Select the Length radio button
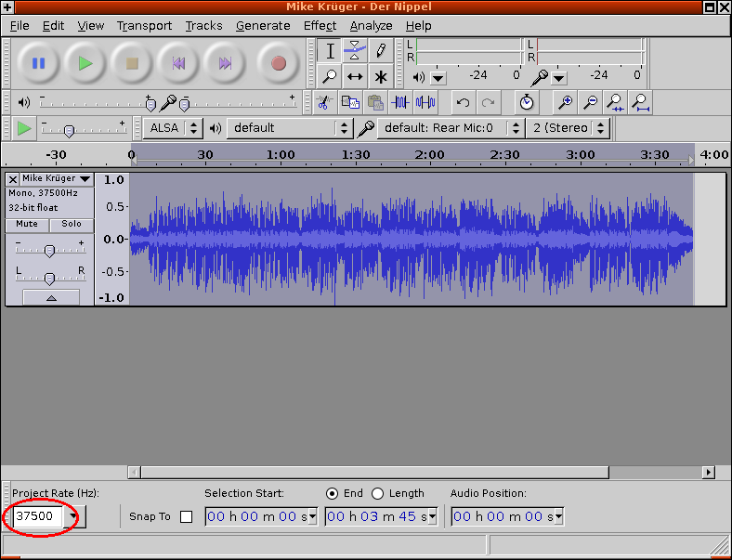Image resolution: width=732 pixels, height=560 pixels. click(377, 493)
